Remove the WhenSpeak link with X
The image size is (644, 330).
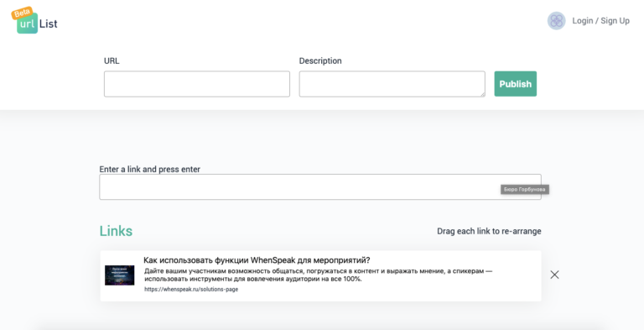click(554, 275)
